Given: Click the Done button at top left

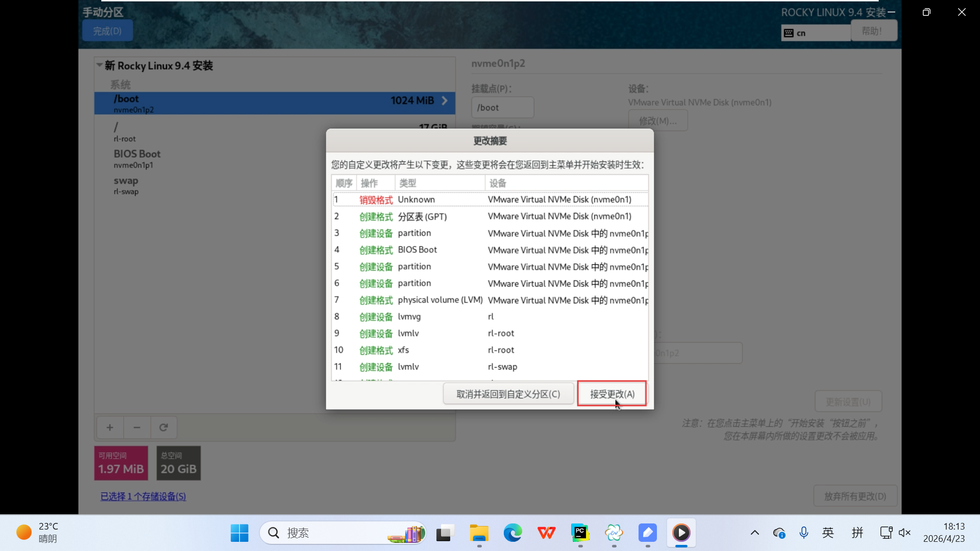Looking at the screenshot, I should click(x=107, y=31).
